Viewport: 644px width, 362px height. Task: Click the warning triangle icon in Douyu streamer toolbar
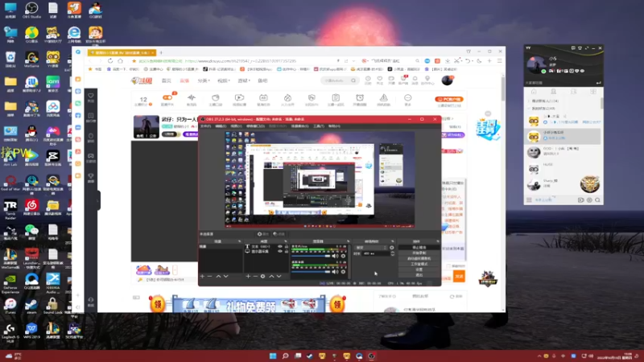pyautogui.click(x=384, y=97)
